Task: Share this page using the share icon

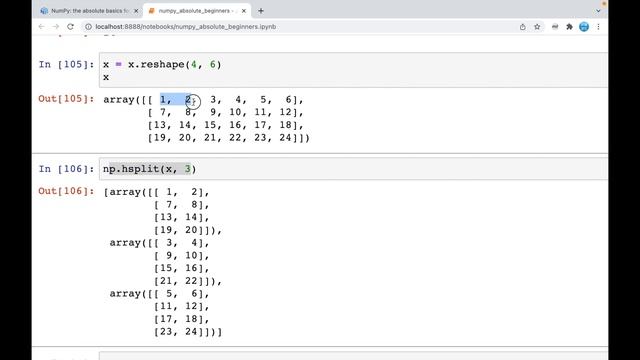Action: (x=522, y=27)
